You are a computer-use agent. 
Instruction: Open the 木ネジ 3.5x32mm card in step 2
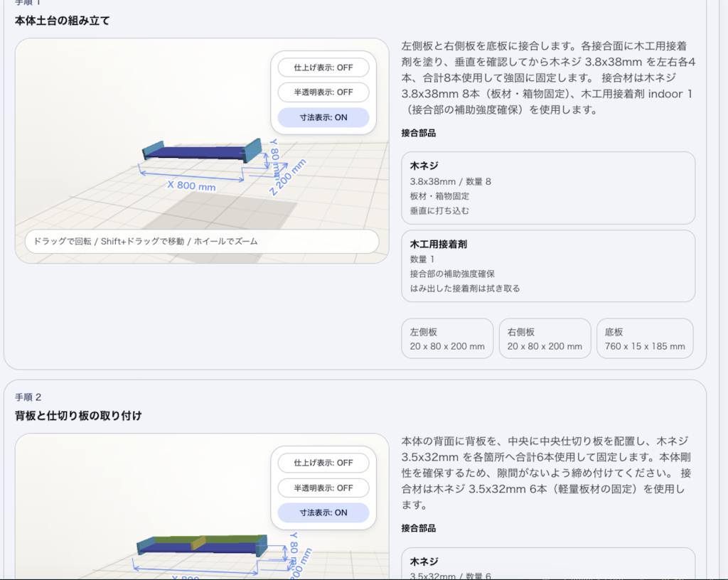click(x=548, y=564)
